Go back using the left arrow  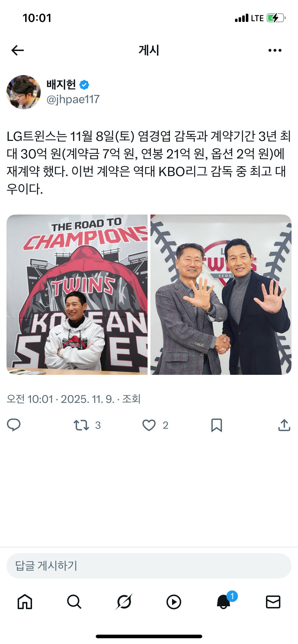(x=18, y=50)
